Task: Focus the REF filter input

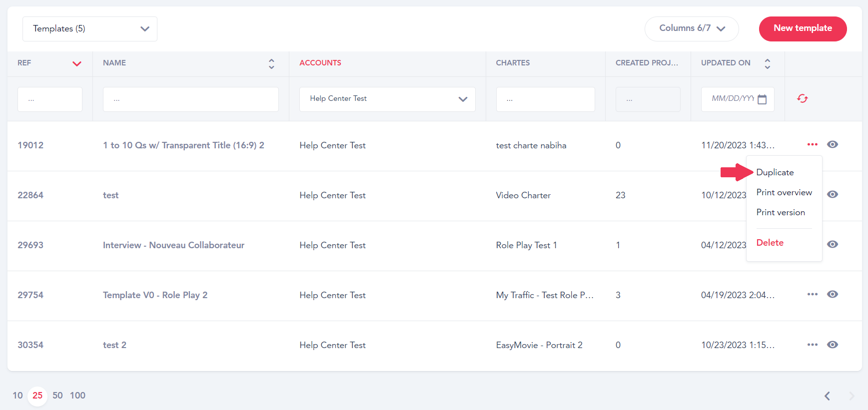Action: click(50, 99)
